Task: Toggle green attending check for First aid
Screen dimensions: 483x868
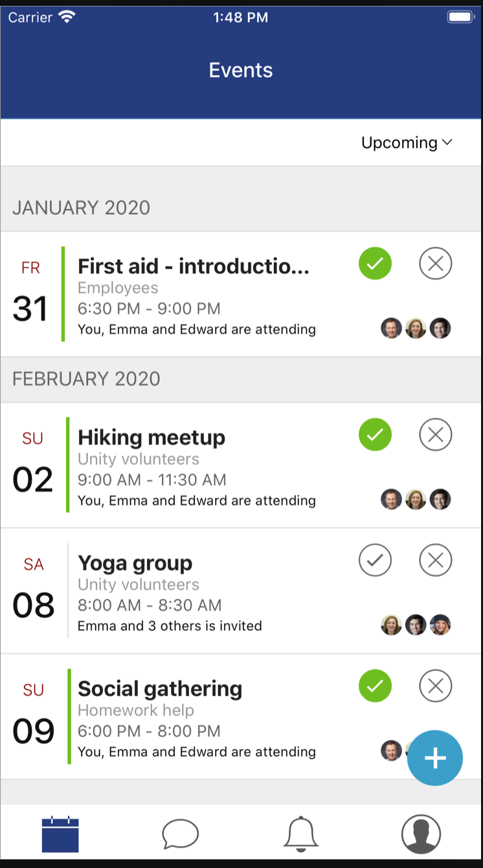Action: point(376,263)
